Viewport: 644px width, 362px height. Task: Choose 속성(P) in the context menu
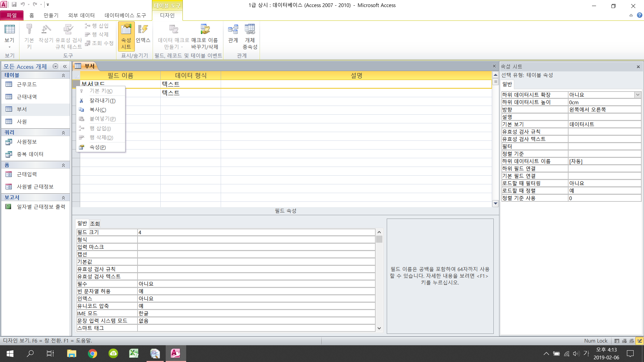tap(98, 147)
